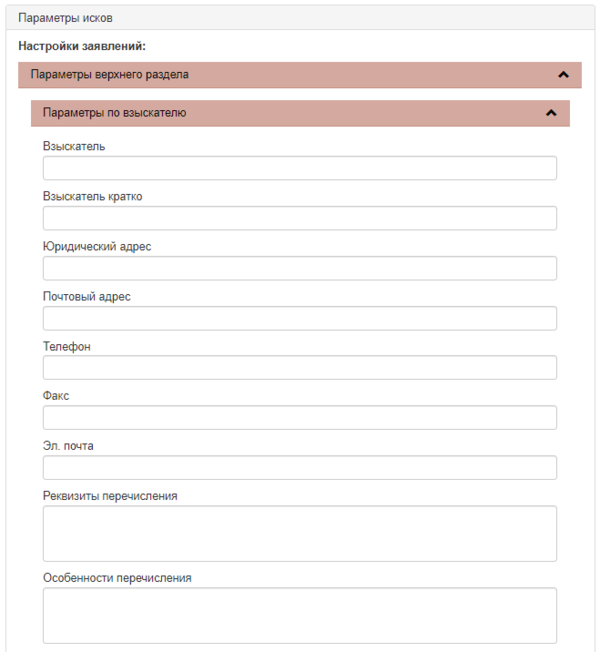Click the Настройки заявлений heading text
Screen dimensions: 600x652
coord(82,45)
